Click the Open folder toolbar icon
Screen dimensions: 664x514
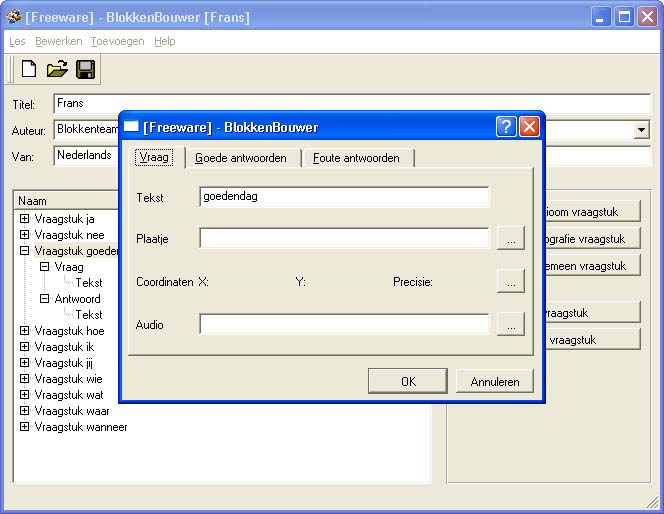(x=57, y=70)
